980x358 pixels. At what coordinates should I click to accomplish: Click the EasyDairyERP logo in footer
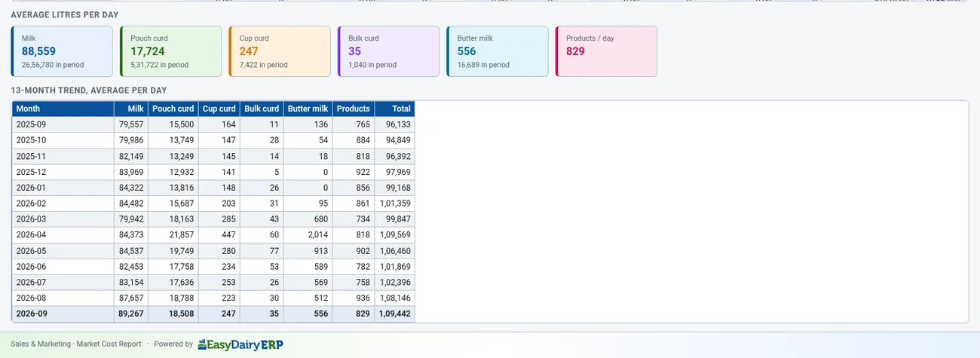[240, 344]
